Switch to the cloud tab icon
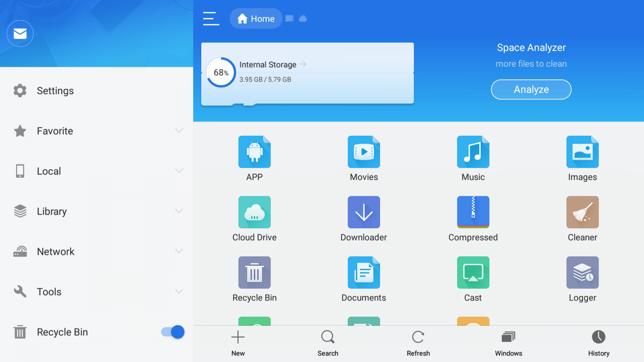This screenshot has height=362, width=644. 303,19
